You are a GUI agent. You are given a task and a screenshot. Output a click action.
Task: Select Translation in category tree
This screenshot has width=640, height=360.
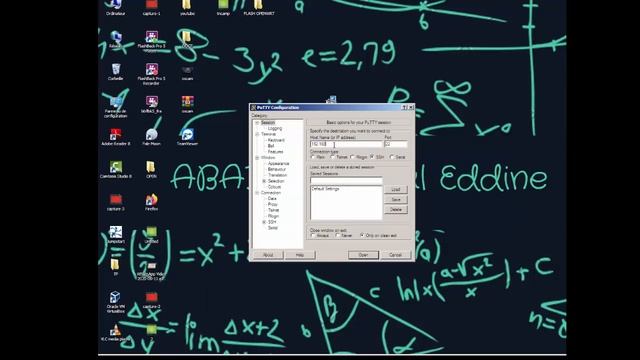click(278, 175)
